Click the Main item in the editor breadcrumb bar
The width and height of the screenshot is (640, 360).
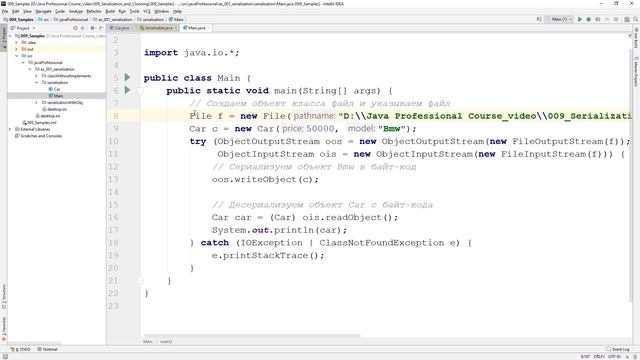tap(148, 342)
